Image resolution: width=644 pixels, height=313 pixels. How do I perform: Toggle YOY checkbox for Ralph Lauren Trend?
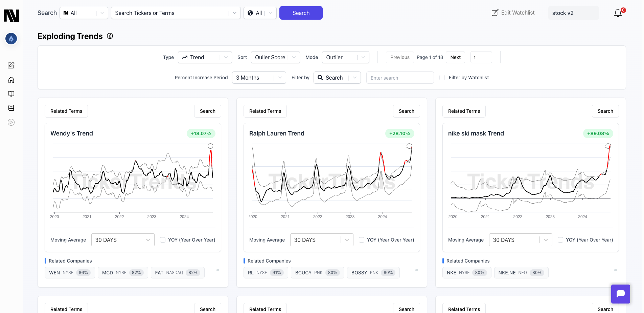(x=362, y=240)
